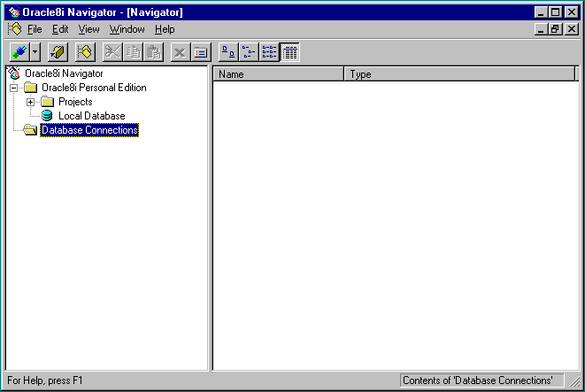585x392 pixels.
Task: Open the Help menu
Action: click(165, 29)
